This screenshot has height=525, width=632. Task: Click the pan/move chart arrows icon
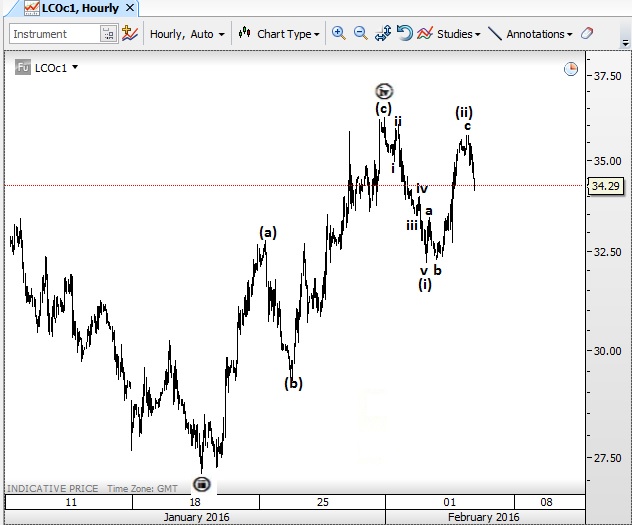click(x=383, y=33)
